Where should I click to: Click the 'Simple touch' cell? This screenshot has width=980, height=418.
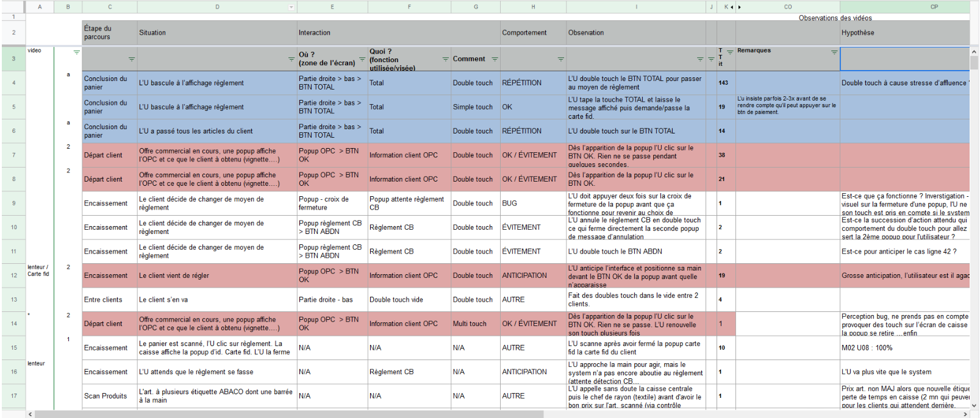[476, 107]
